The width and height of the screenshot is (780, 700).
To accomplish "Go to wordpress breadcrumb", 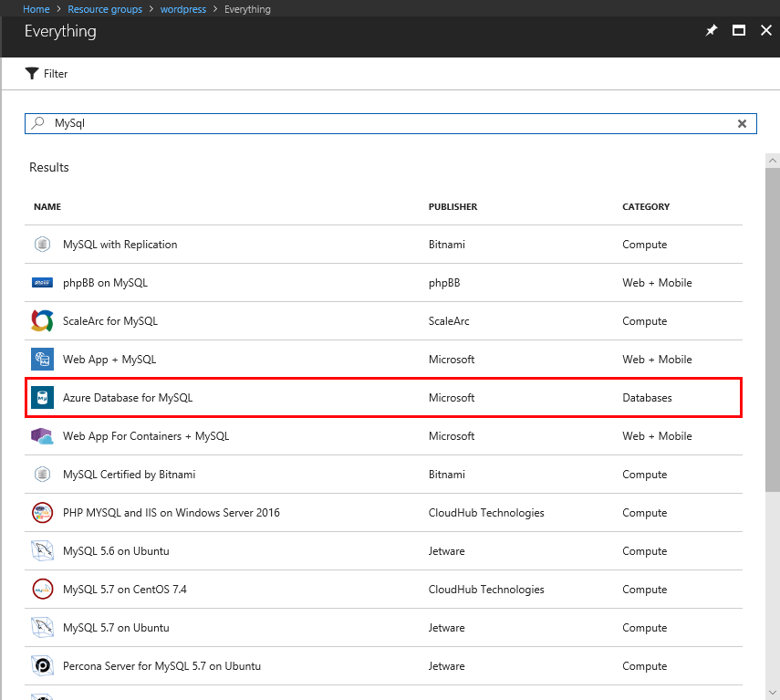I will tap(183, 9).
